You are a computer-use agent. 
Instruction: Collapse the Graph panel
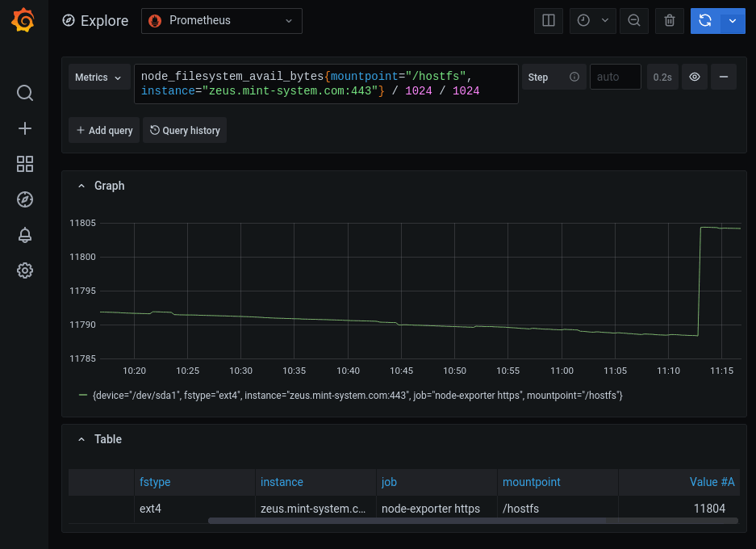81,186
